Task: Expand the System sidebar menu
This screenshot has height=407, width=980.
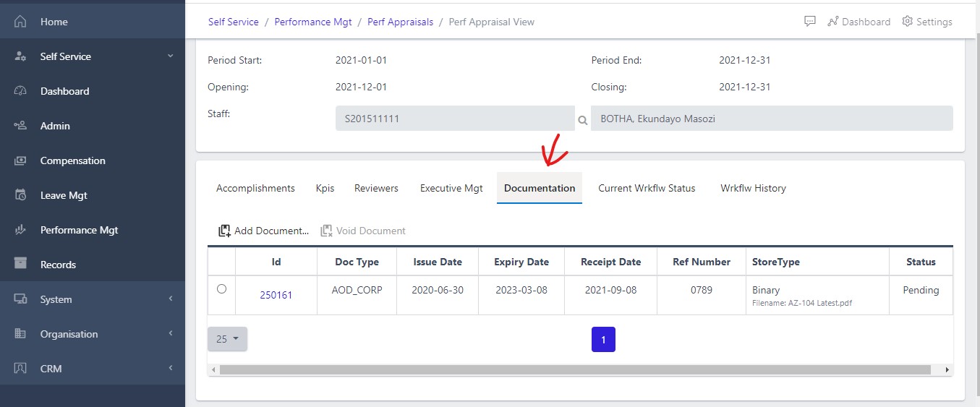Action: [171, 299]
